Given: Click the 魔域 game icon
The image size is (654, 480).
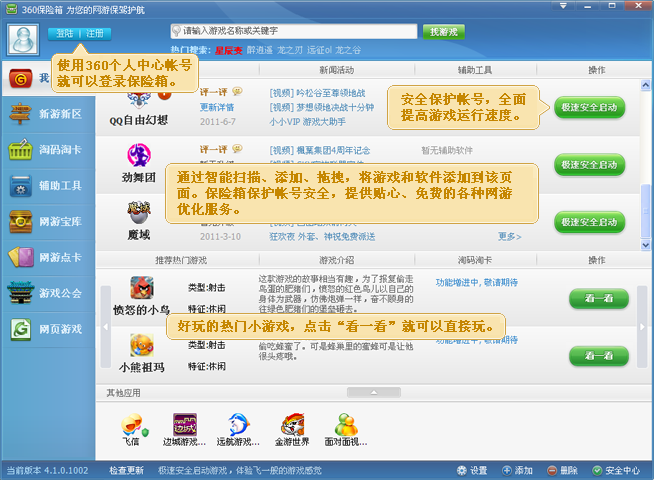Looking at the screenshot, I should click(x=139, y=213).
